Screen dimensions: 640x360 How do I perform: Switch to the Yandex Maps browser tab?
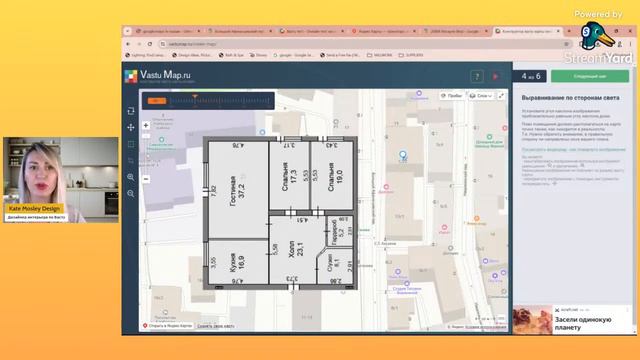pos(383,31)
